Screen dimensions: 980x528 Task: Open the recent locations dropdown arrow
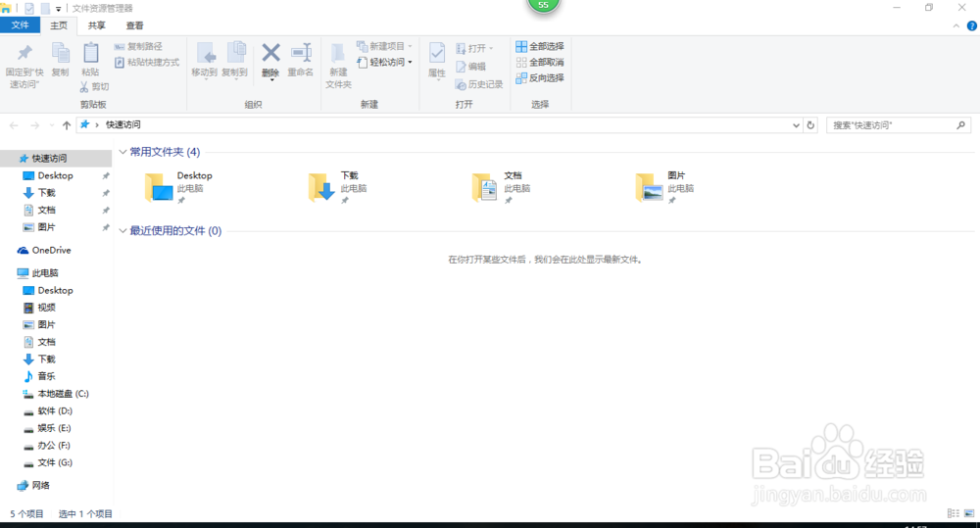(52, 125)
